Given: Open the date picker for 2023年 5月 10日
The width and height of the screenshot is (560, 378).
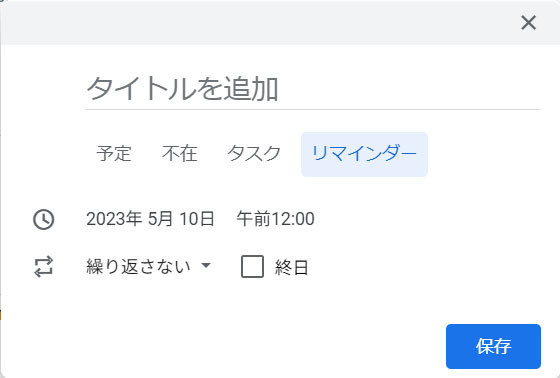Looking at the screenshot, I should (150, 219).
